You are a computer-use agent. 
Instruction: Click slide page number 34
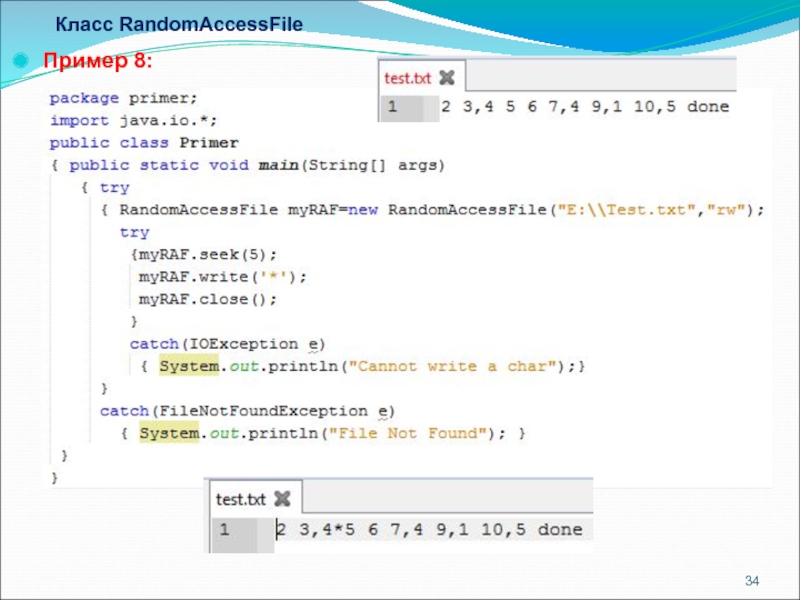click(752, 581)
